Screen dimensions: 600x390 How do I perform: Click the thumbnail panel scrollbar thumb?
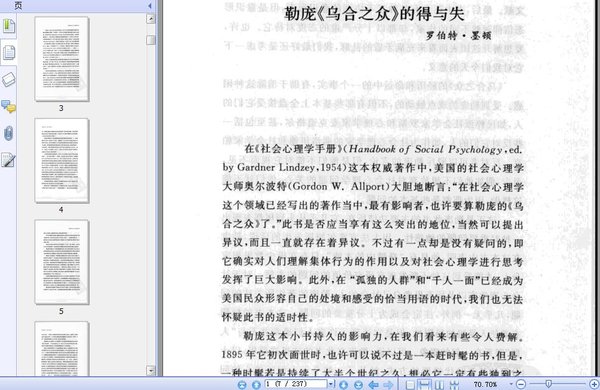(151, 40)
